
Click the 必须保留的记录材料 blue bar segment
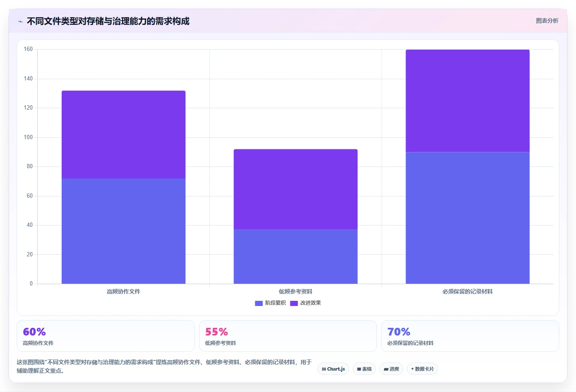coord(468,218)
